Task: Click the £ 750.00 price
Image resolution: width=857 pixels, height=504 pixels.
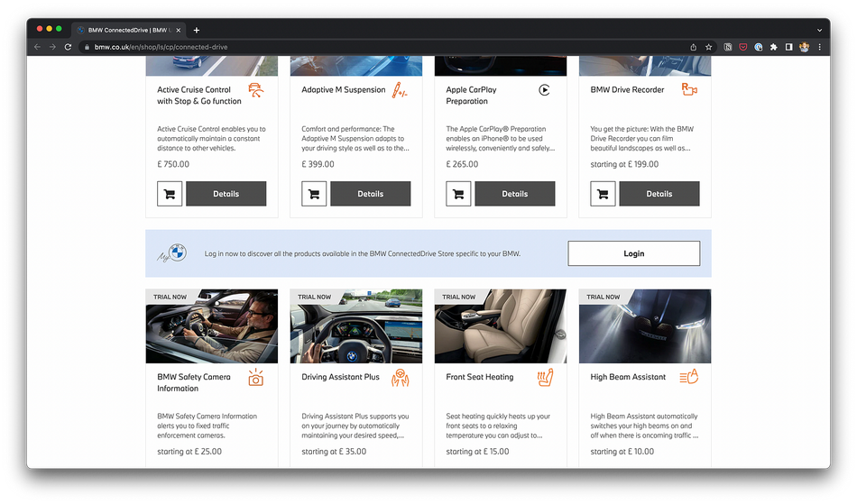Action: pos(172,164)
